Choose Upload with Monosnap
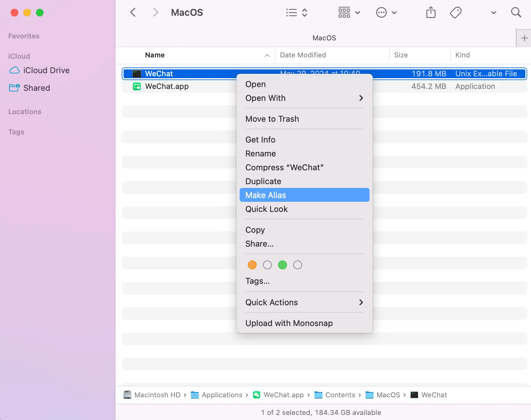The image size is (531, 420). [x=305, y=323]
